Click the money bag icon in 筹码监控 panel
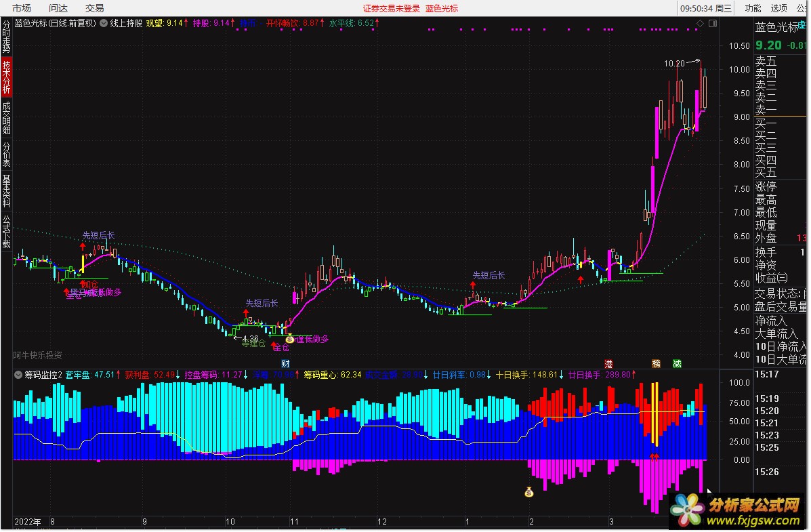811x532 pixels. click(528, 492)
